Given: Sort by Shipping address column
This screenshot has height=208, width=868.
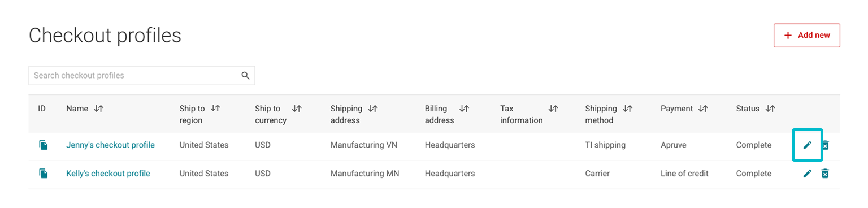Looking at the screenshot, I should [372, 109].
